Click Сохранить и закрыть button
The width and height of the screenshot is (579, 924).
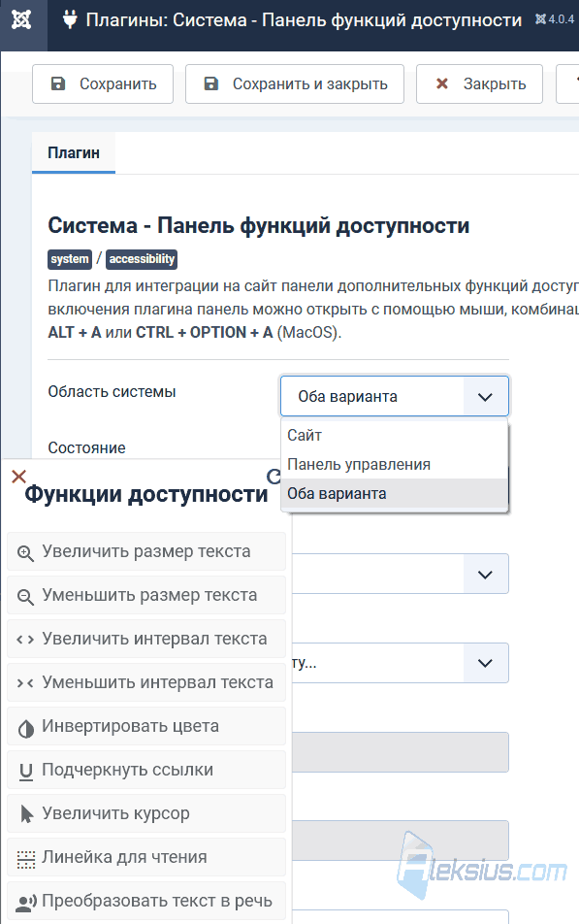point(295,83)
